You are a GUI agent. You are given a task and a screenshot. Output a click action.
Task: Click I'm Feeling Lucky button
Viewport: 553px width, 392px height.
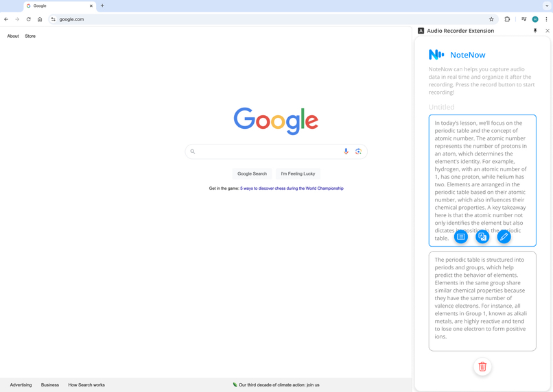(x=298, y=173)
